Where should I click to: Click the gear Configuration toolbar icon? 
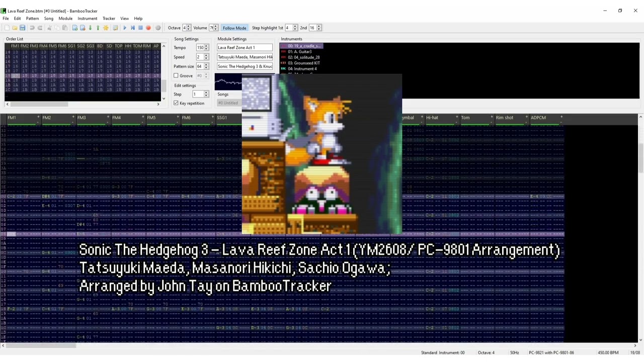click(158, 28)
